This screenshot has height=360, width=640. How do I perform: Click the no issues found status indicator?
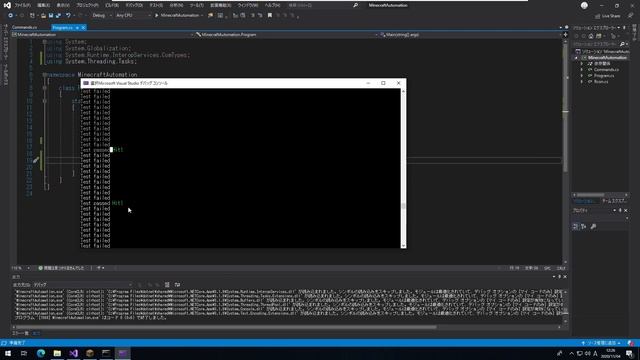coord(61,268)
